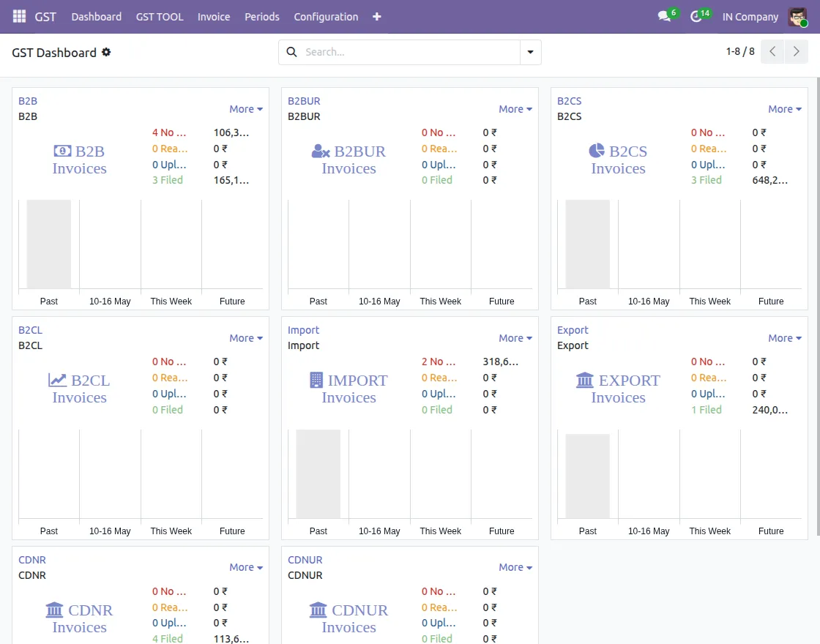The width and height of the screenshot is (820, 644).
Task: Click the EXPORT bank icon
Action: (585, 380)
